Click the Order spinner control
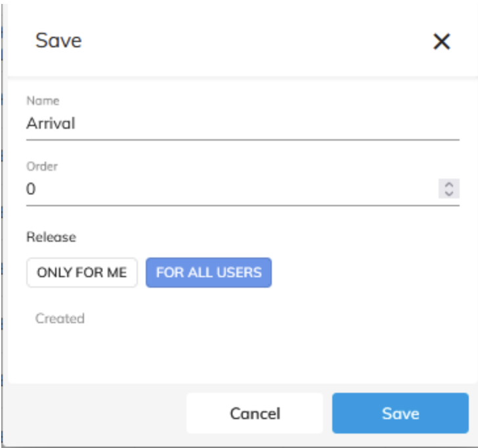Viewport: 478px width, 448px height. (x=449, y=189)
